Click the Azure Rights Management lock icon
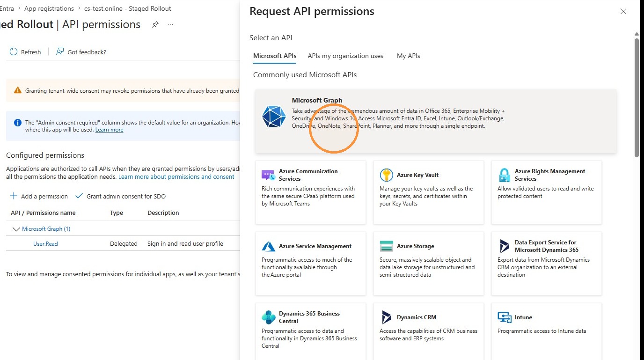This screenshot has height=360, width=644. pyautogui.click(x=504, y=175)
